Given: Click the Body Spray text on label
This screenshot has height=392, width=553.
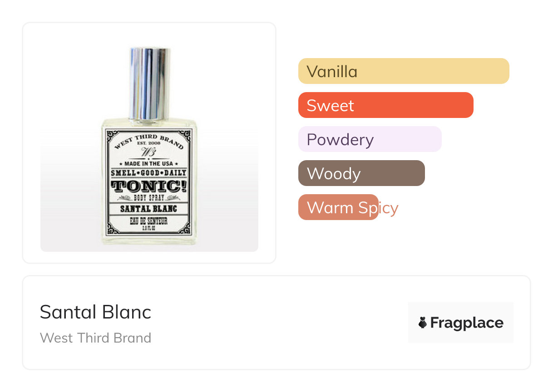Looking at the screenshot, I should point(149,197).
